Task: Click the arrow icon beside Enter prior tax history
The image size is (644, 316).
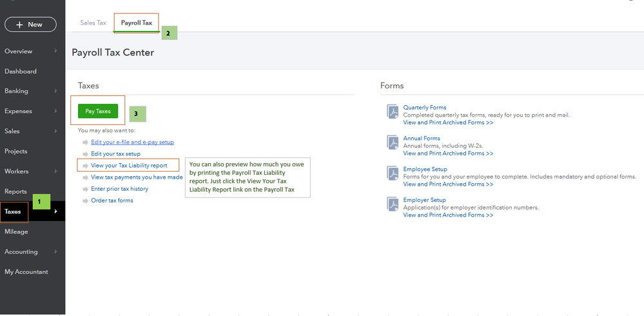Action: (x=85, y=189)
